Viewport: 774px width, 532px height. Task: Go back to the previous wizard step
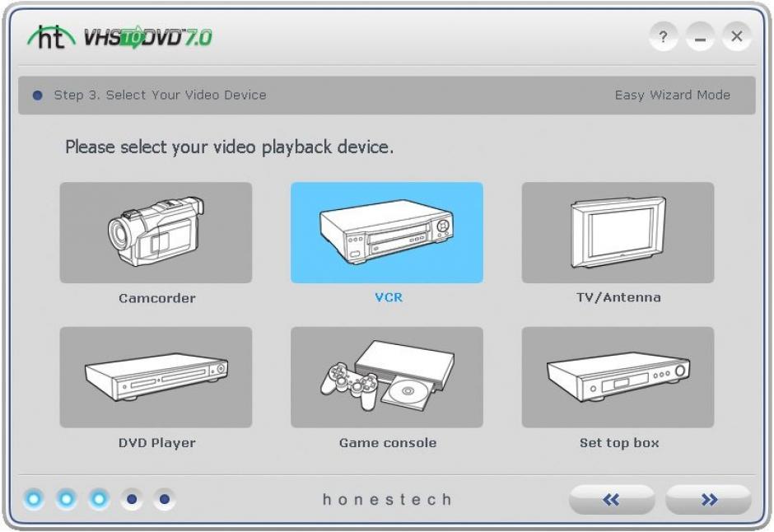[x=612, y=500]
